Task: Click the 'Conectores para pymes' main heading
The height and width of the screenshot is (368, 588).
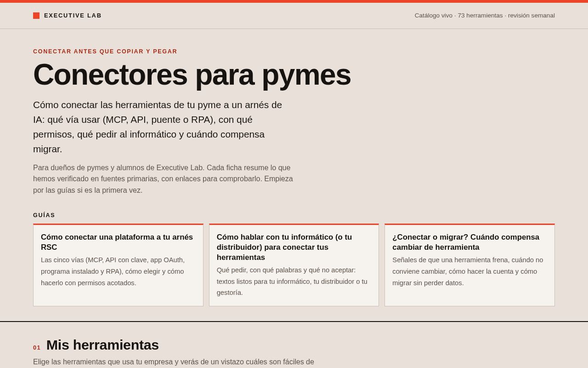Action: click(192, 75)
